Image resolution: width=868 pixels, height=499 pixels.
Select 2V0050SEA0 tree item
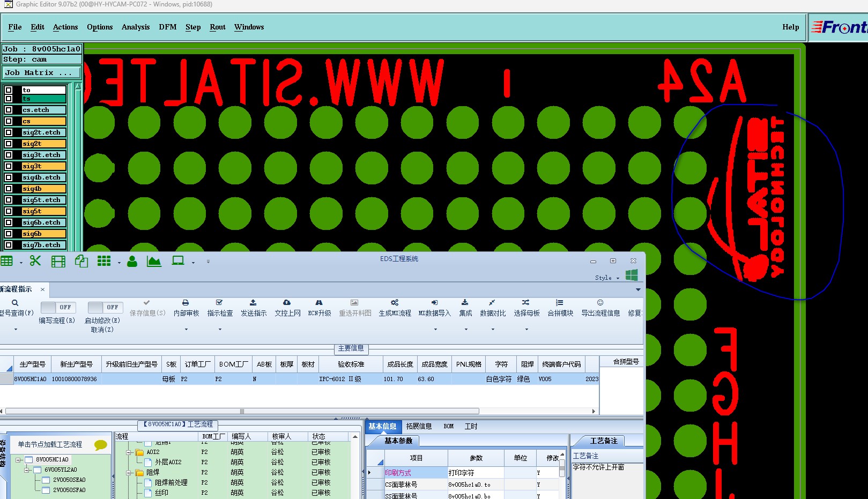tap(69, 480)
